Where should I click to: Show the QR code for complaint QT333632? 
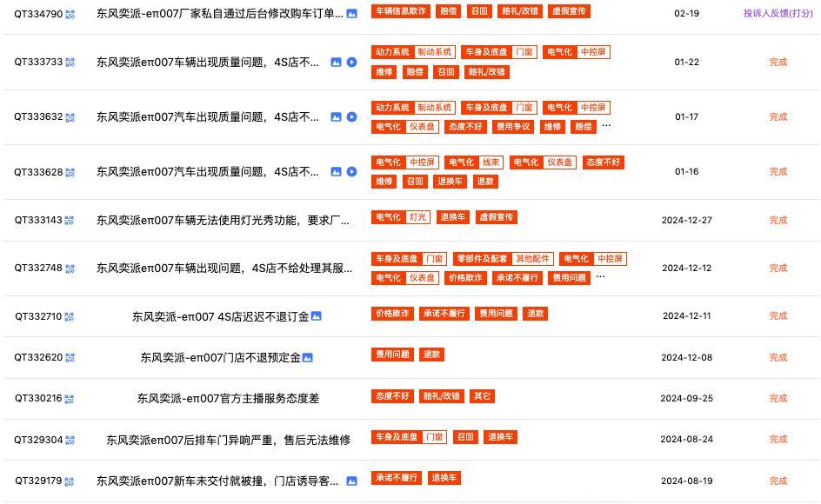click(70, 117)
